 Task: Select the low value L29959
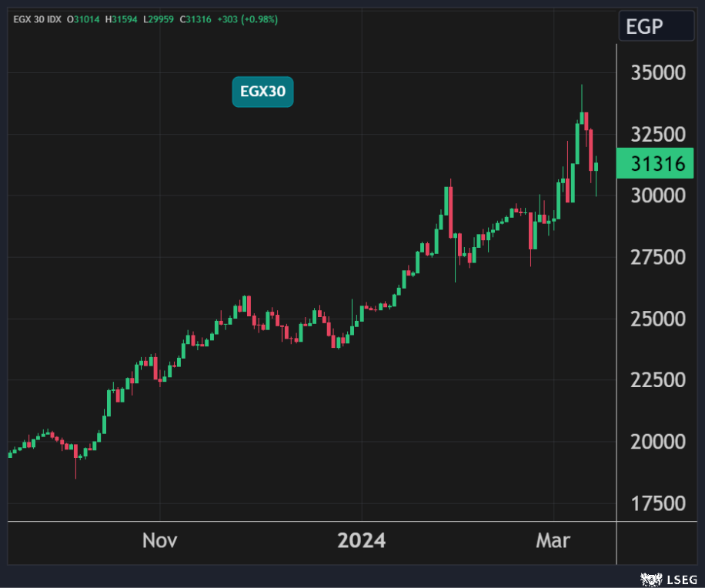point(160,19)
